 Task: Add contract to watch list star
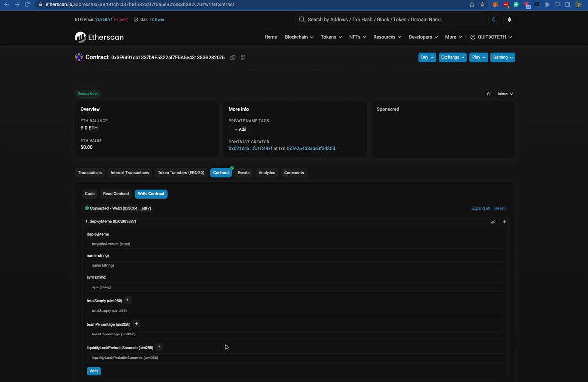pos(489,94)
